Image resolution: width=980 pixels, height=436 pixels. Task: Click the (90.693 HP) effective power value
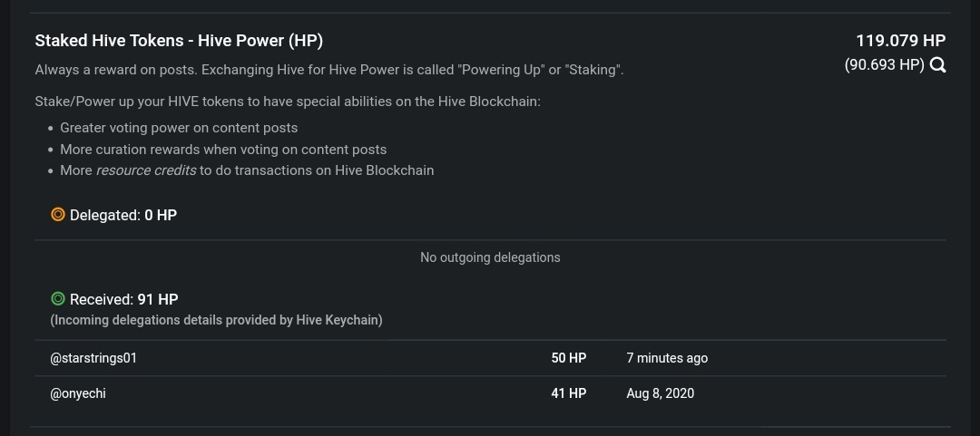[885, 65]
